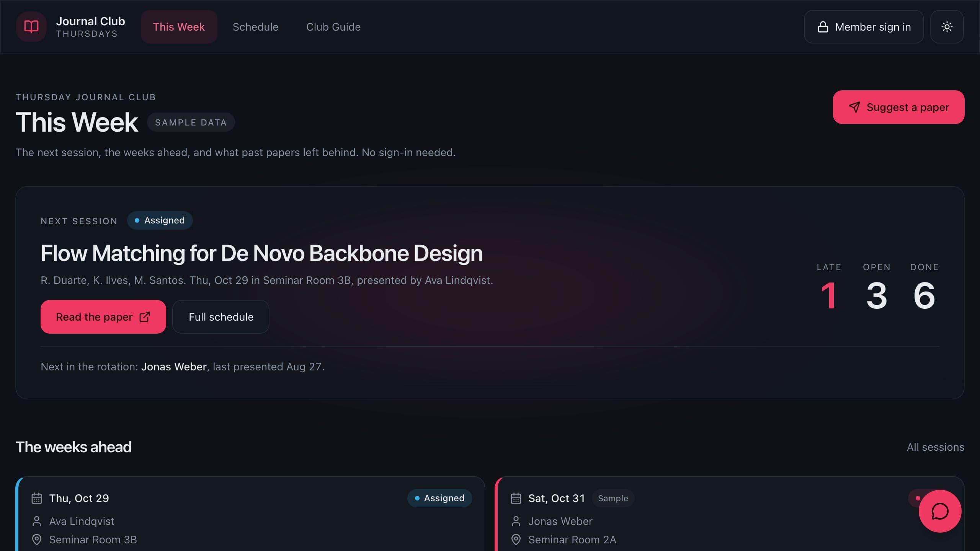This screenshot has width=980, height=551.
Task: Click the Suggest a paper button
Action: click(x=898, y=107)
